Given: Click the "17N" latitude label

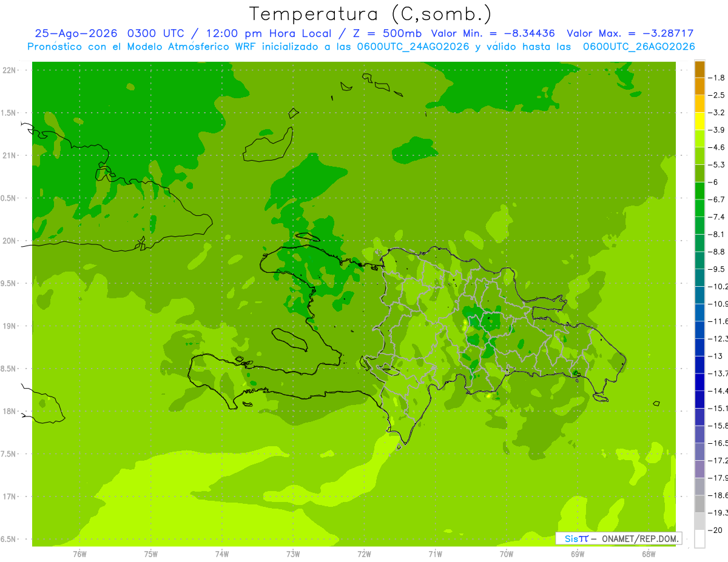Looking at the screenshot, I should (x=9, y=497).
